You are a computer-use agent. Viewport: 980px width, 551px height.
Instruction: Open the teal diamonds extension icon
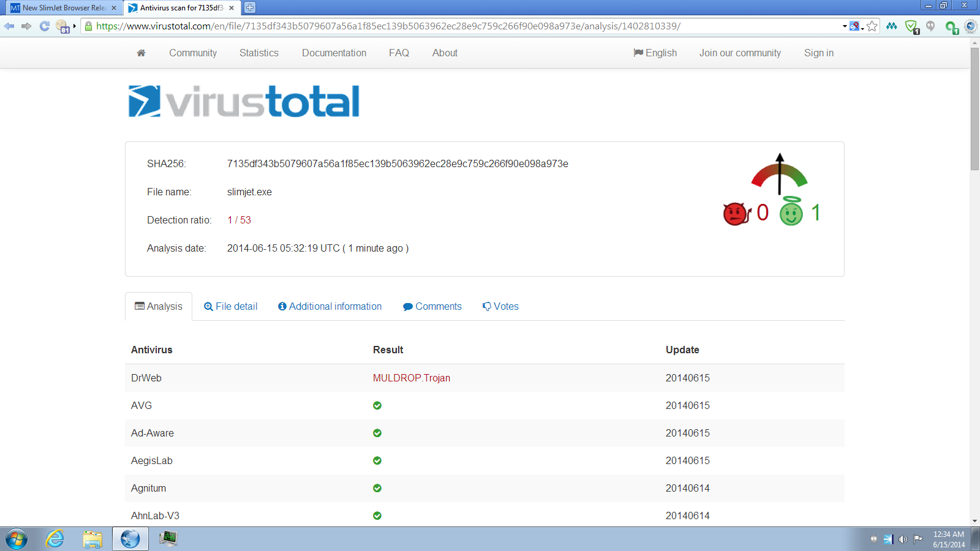[892, 26]
